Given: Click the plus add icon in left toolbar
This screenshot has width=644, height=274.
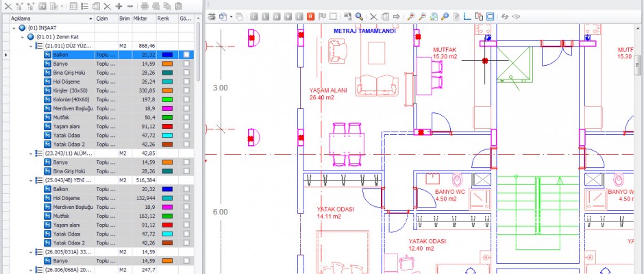Looking at the screenshot, I should [119, 5].
